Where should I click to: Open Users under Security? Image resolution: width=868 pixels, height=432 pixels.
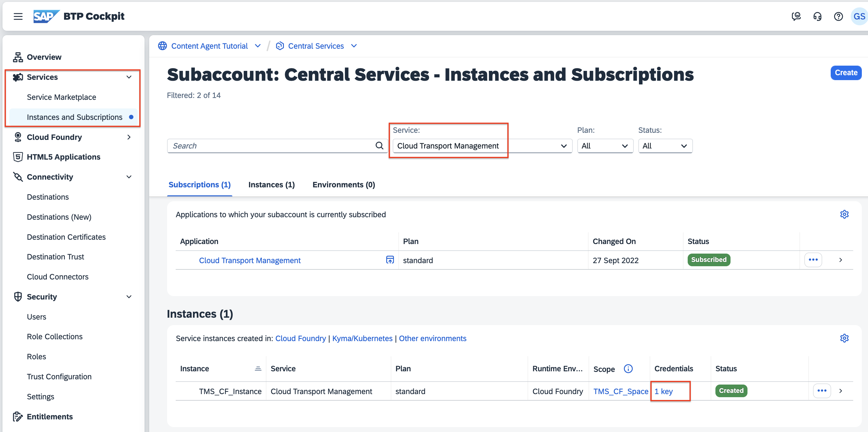point(36,316)
